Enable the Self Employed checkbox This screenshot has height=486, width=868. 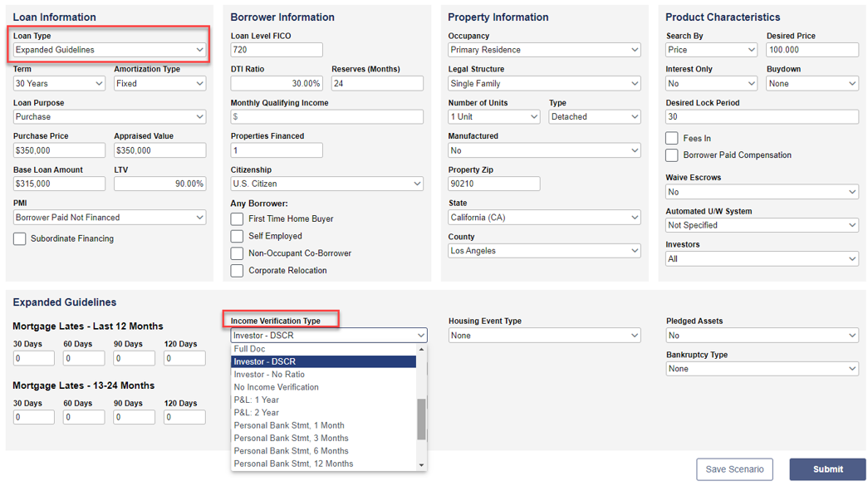(x=237, y=237)
